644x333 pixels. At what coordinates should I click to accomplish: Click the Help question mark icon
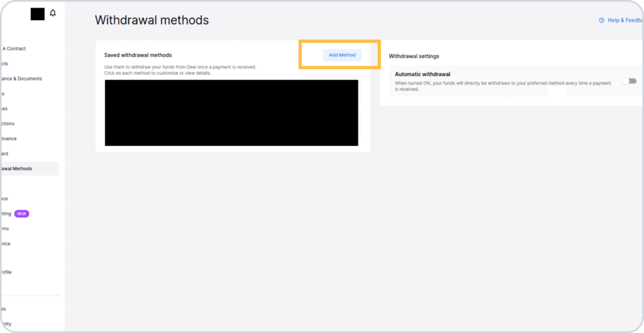coord(602,20)
